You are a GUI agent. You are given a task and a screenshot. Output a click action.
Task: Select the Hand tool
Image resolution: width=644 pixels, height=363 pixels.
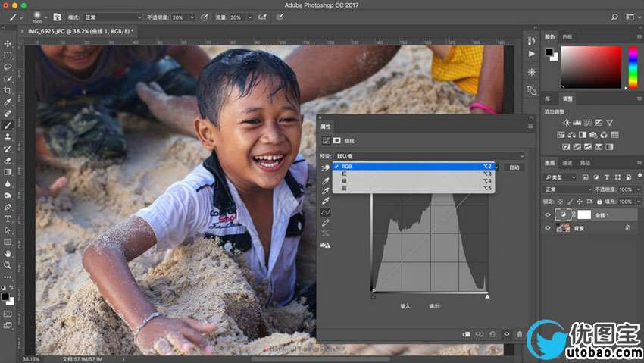tap(8, 254)
